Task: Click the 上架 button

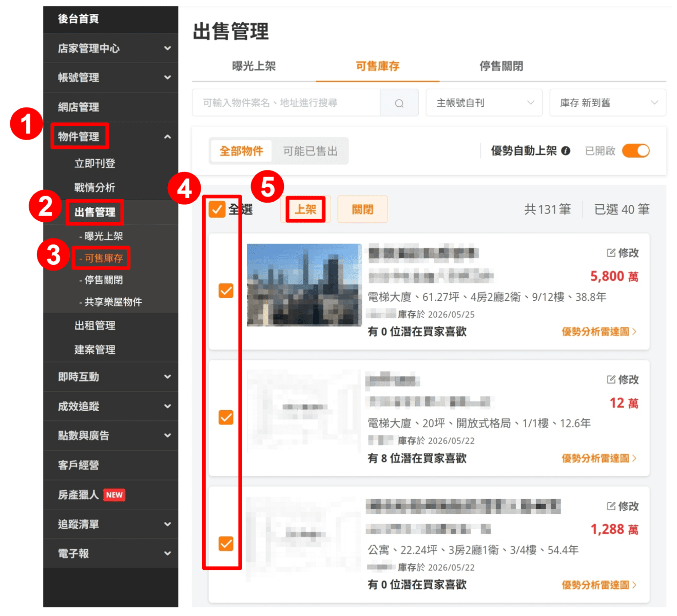Action: [x=305, y=209]
